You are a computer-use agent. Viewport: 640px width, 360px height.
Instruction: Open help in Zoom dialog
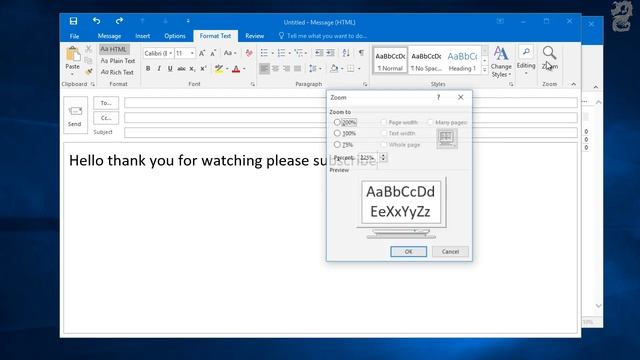click(438, 97)
